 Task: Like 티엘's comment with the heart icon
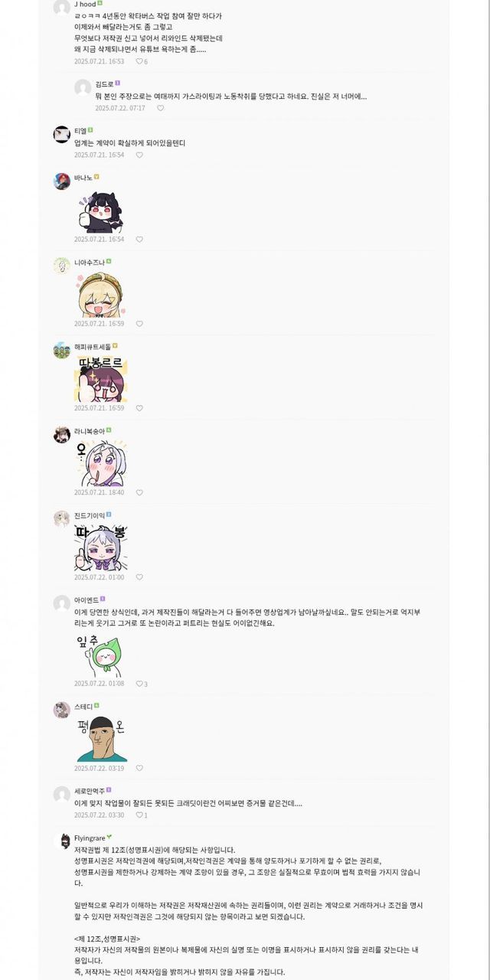pyautogui.click(x=139, y=155)
